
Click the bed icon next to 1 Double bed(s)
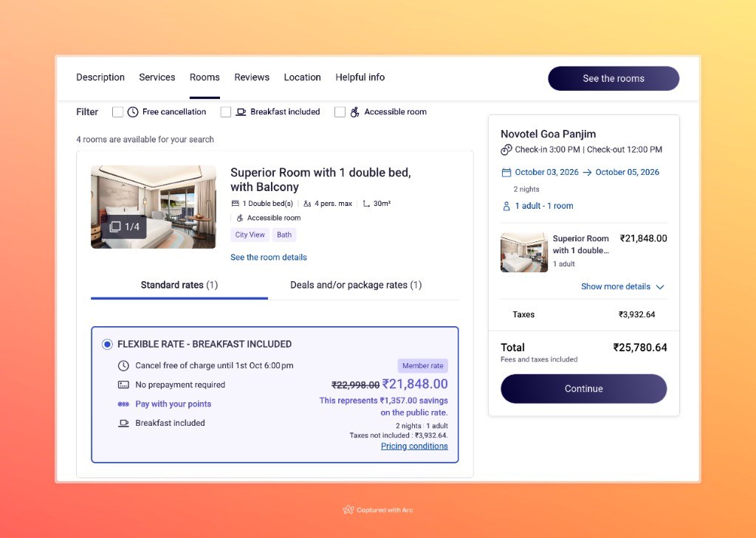pos(236,204)
